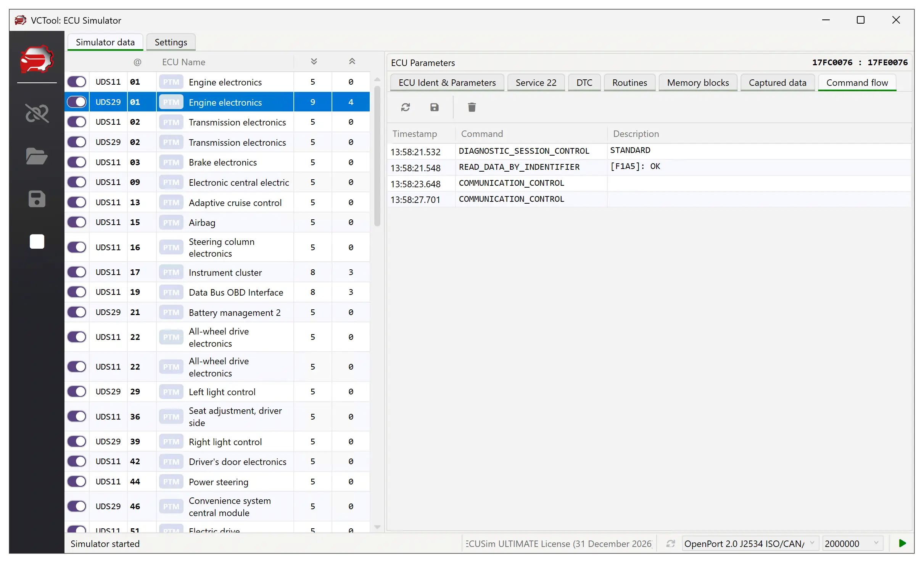Expand the 2000000 baud rate dropdown
The image size is (924, 563).
[x=852, y=544]
